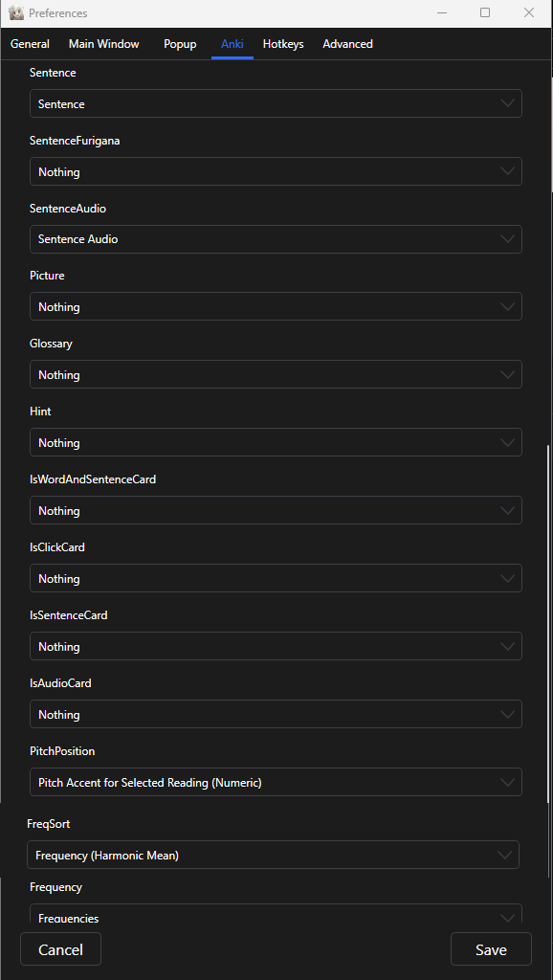553x980 pixels.
Task: Save the preferences
Action: pos(491,949)
